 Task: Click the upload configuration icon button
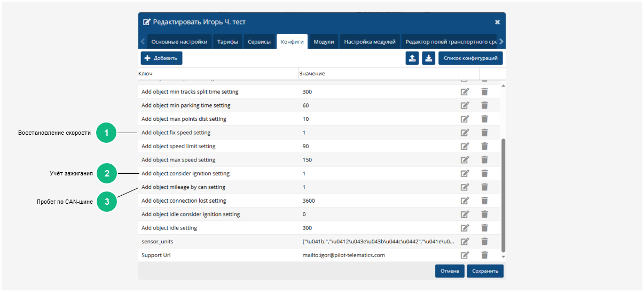(412, 58)
